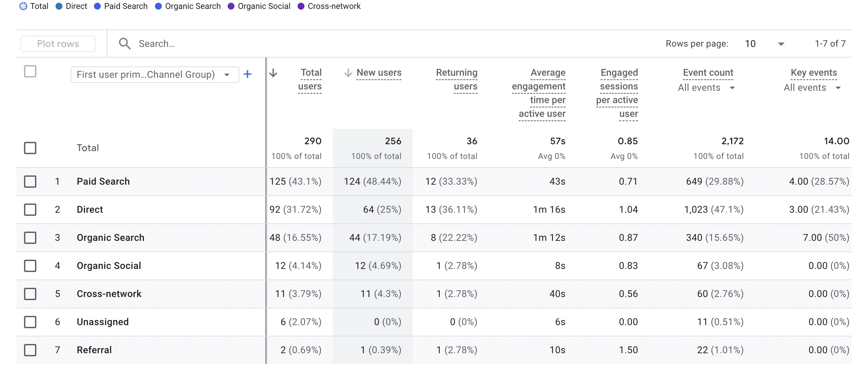Select the header select-all checkbox

pyautogui.click(x=30, y=71)
